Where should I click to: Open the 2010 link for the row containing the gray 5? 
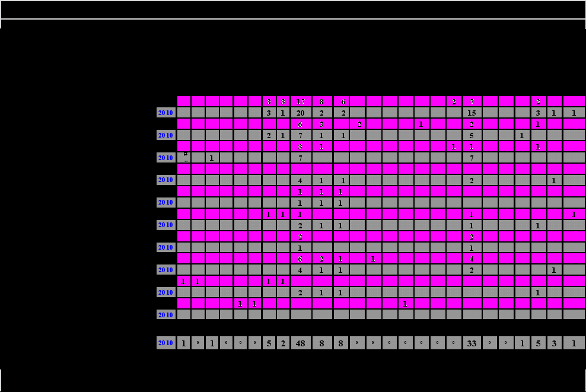click(x=165, y=135)
